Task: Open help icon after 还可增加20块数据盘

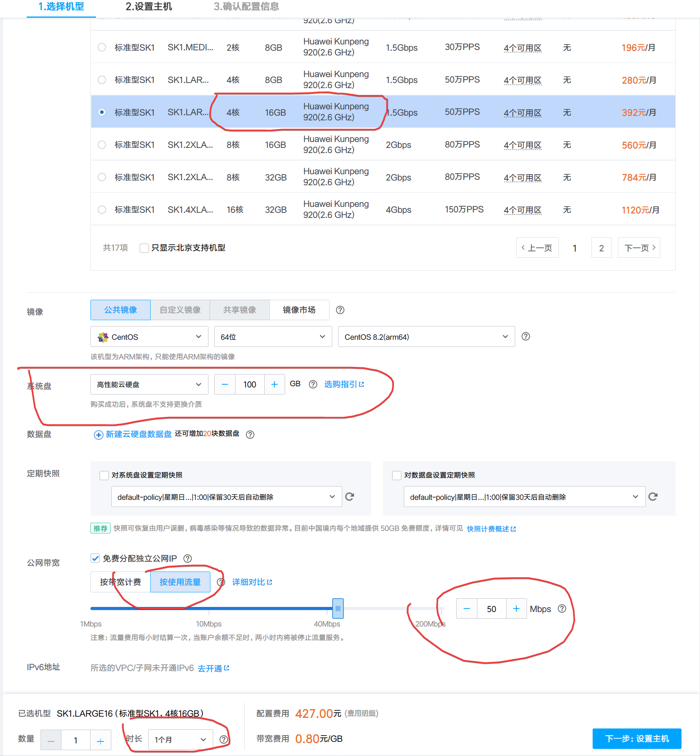Action: 250,434
